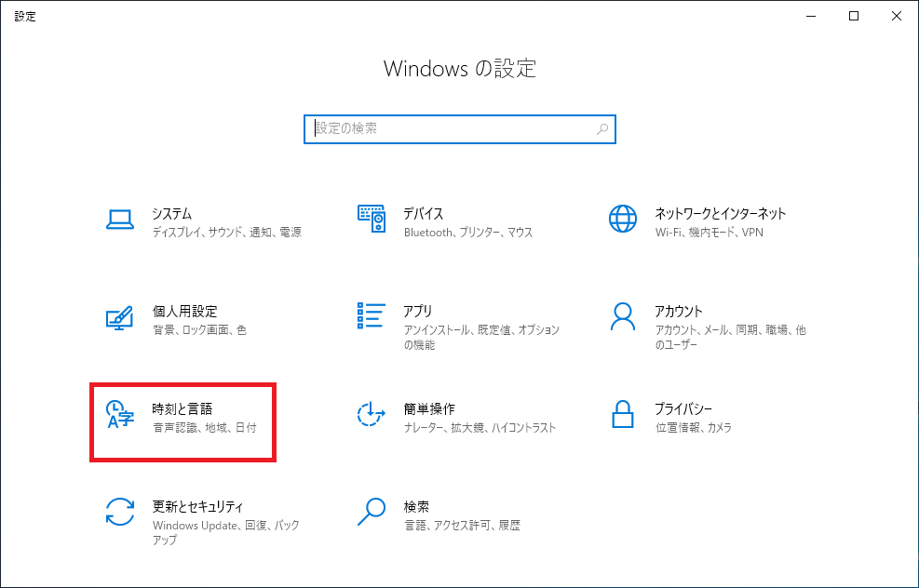Open the アカウント person icon
This screenshot has width=919, height=588.
(x=622, y=317)
